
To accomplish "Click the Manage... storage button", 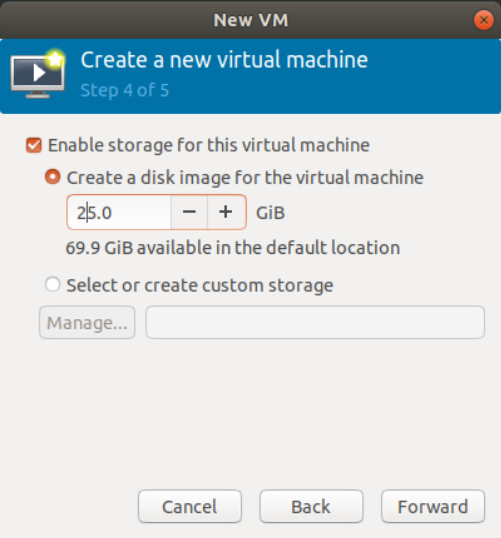I will [87, 322].
